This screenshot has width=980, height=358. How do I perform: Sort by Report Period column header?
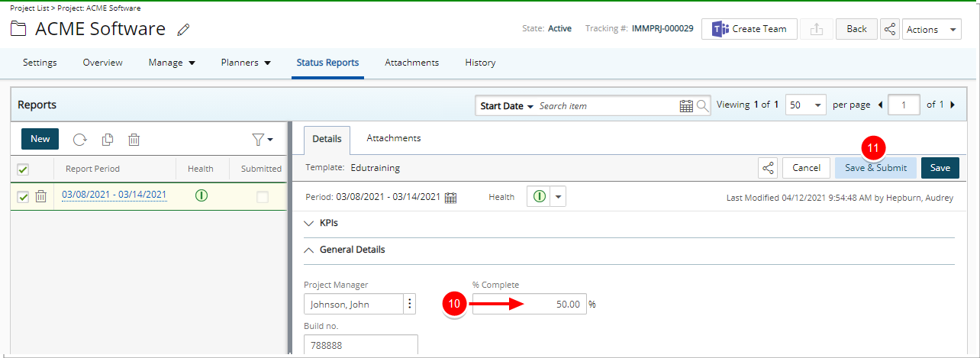[x=92, y=169]
